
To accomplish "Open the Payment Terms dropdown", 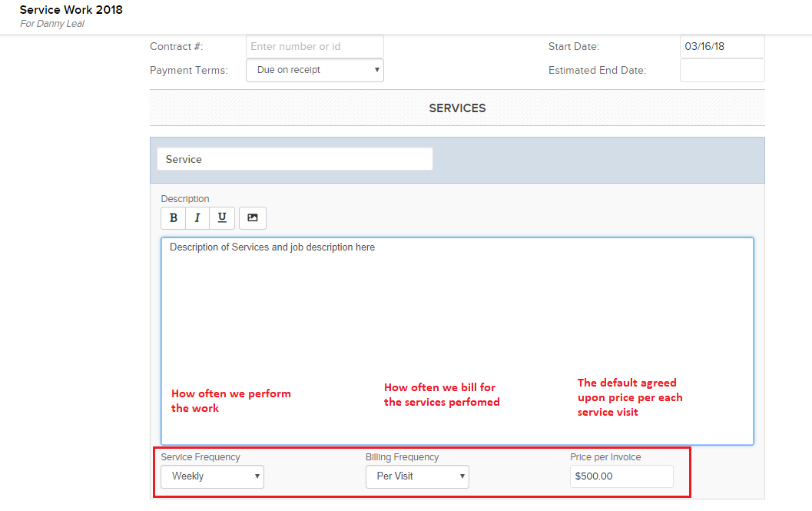I will tap(315, 70).
